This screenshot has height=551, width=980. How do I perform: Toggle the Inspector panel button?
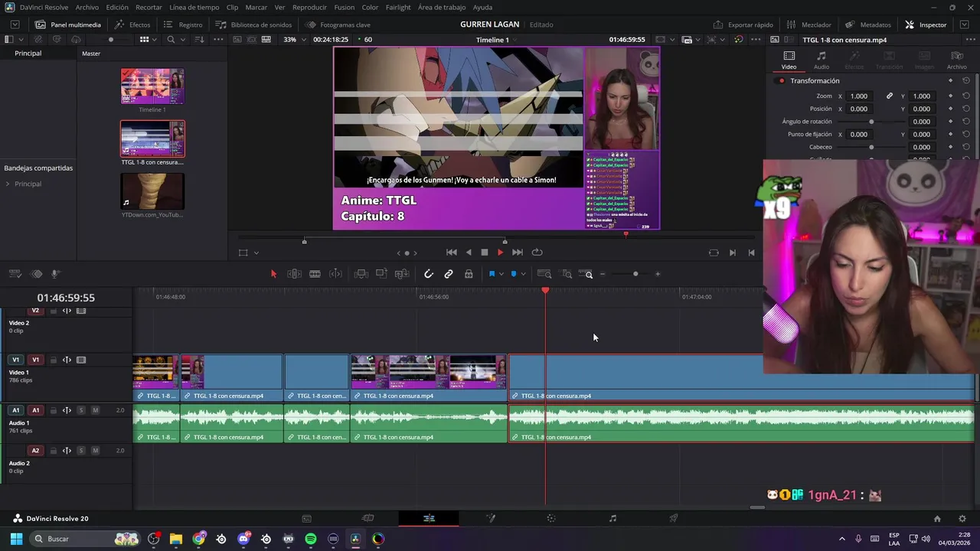926,24
